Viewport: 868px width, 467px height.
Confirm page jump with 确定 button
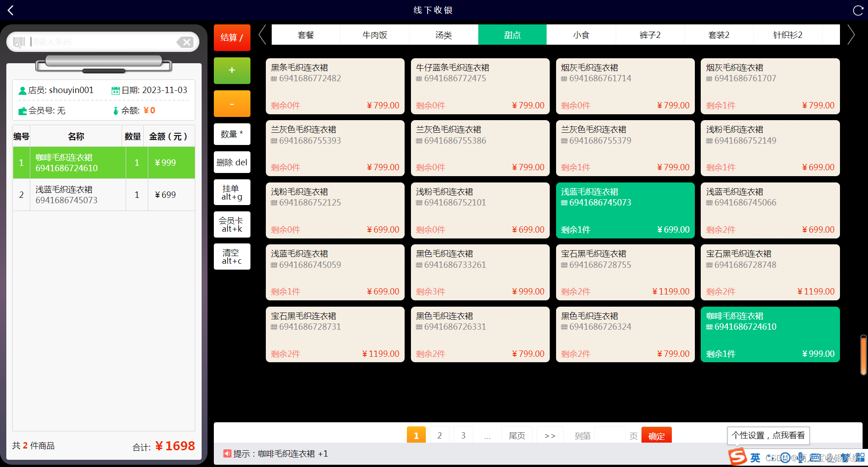pyautogui.click(x=656, y=435)
